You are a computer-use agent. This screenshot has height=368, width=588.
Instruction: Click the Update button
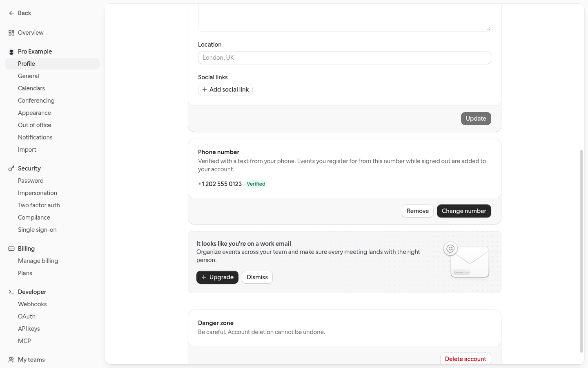point(476,119)
